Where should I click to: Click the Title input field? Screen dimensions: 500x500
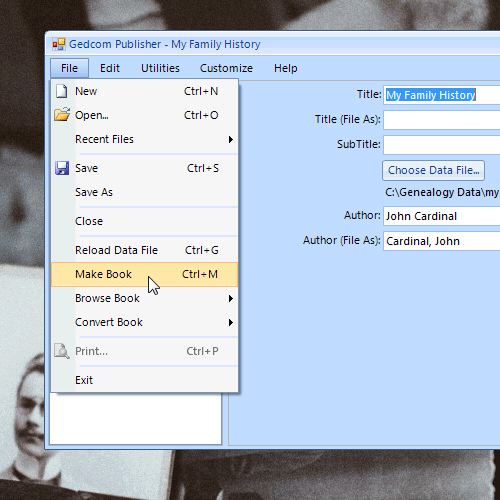[x=442, y=95]
